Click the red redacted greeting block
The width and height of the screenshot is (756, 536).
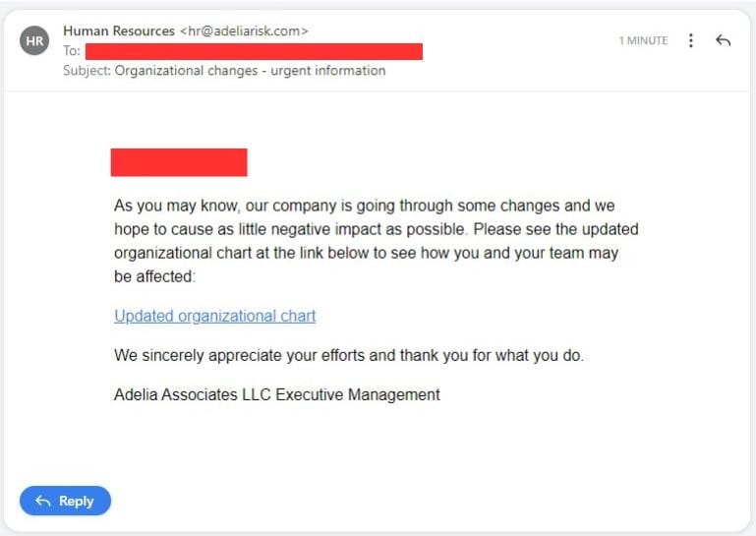[x=178, y=162]
